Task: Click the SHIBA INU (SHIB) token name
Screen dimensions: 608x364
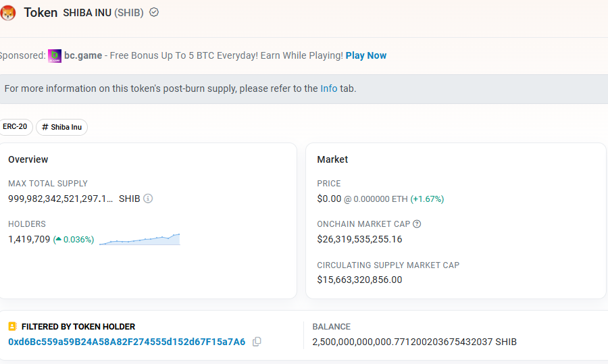Action: point(103,13)
